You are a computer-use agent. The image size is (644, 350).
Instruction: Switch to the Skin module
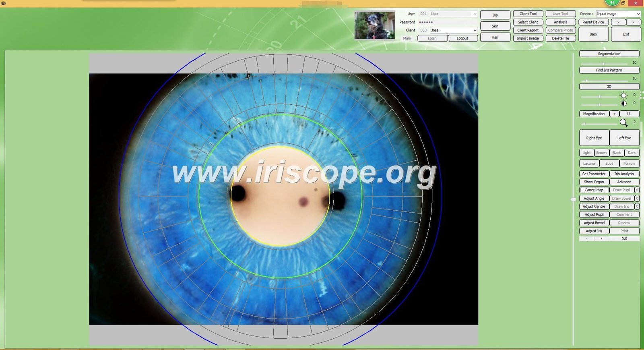[x=495, y=26]
